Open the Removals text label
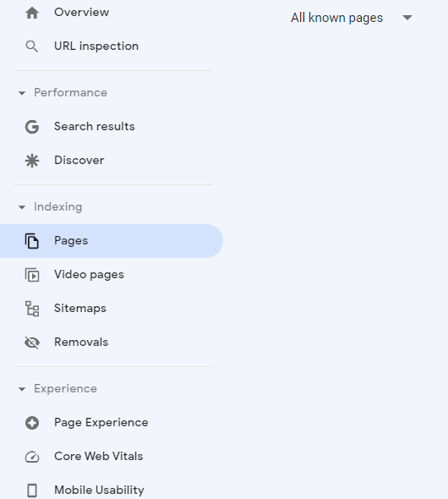448x499 pixels. [x=81, y=342]
